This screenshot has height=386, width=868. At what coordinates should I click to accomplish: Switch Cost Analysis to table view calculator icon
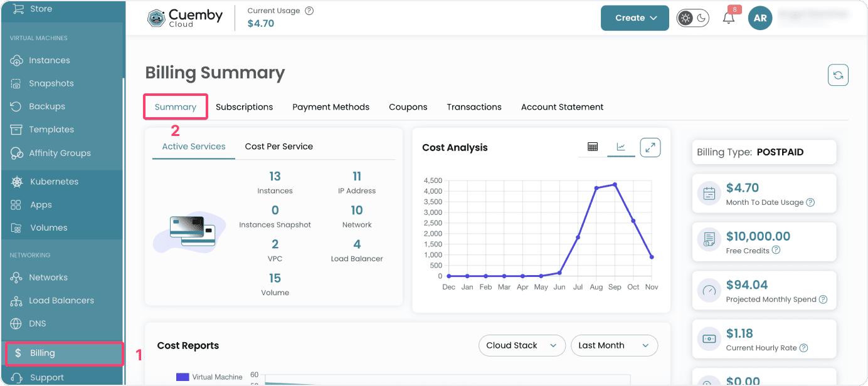click(x=592, y=147)
